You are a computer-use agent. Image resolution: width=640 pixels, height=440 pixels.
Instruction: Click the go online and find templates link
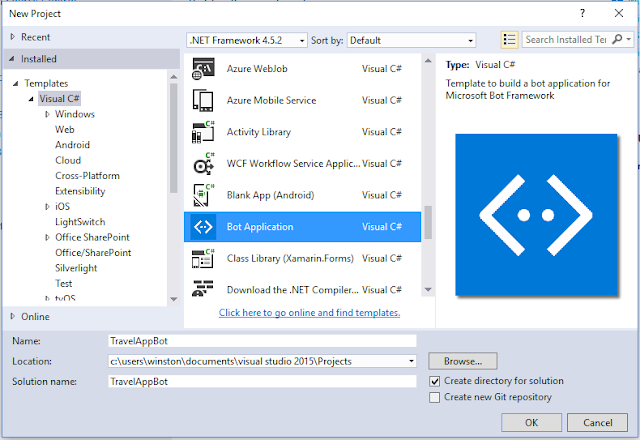click(309, 313)
